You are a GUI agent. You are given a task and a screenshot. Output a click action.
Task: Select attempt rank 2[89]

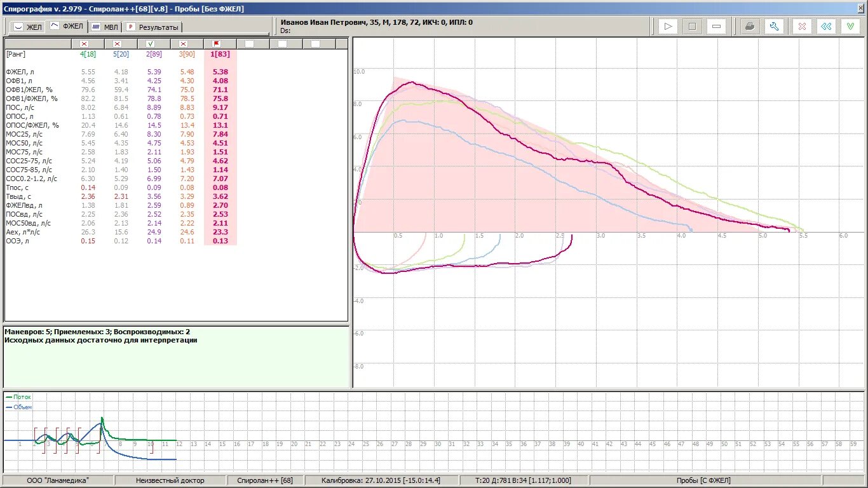[154, 54]
